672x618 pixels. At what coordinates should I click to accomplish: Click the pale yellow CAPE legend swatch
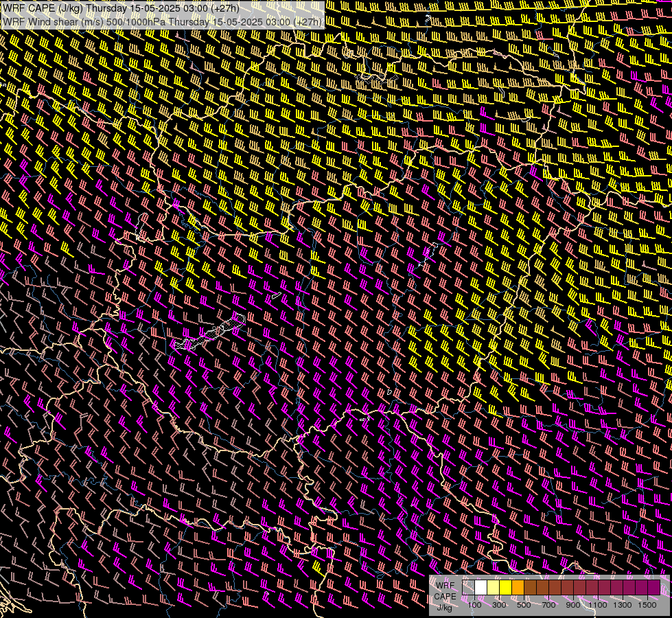pyautogui.click(x=494, y=587)
